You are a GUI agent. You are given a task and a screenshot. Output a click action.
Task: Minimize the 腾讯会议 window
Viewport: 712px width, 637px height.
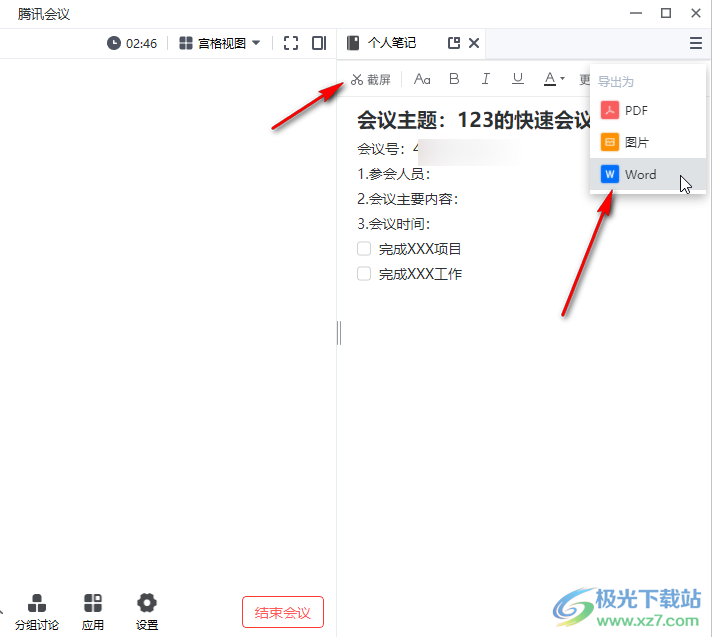pos(636,13)
